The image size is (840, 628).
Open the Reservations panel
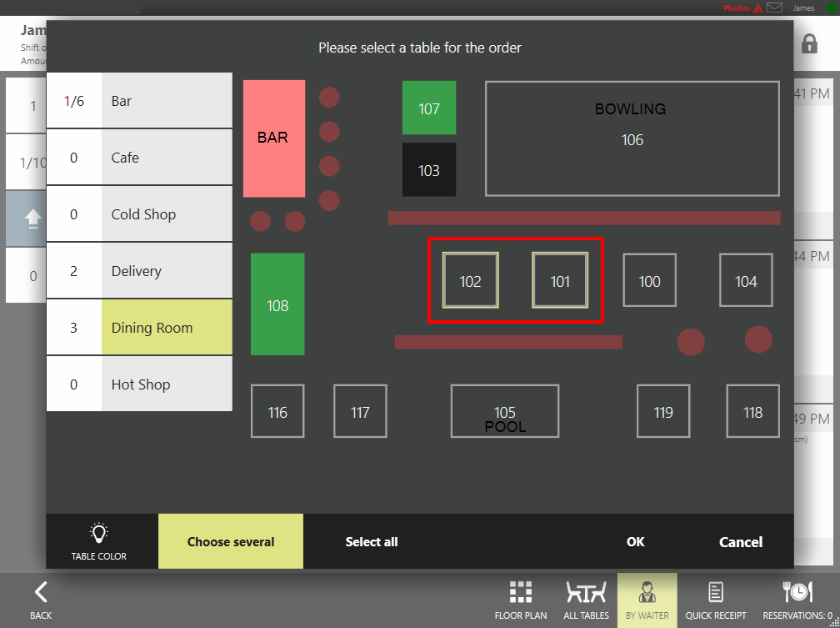[x=797, y=600]
